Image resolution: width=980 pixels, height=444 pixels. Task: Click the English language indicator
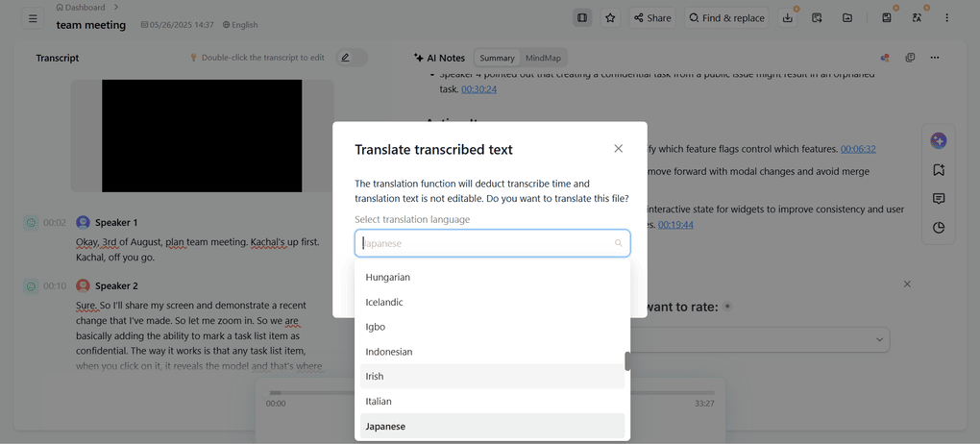coord(240,25)
